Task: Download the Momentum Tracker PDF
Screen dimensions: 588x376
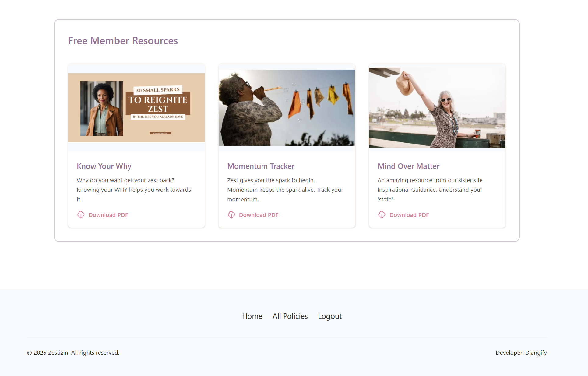Action: pyautogui.click(x=259, y=215)
